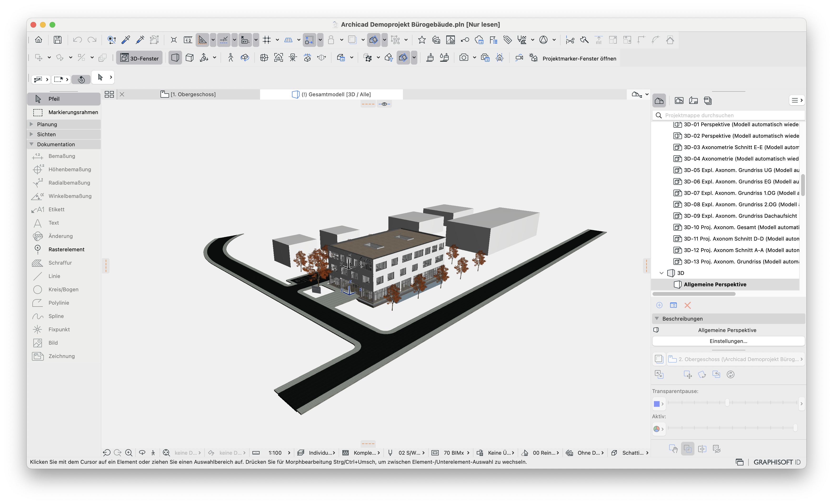Select the Änderung tool

[64, 236]
